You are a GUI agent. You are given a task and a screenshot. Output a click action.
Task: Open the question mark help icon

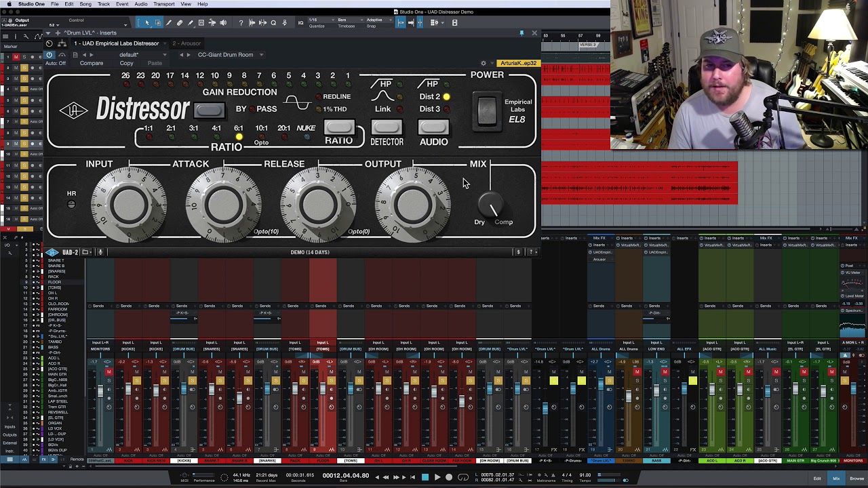(x=241, y=23)
